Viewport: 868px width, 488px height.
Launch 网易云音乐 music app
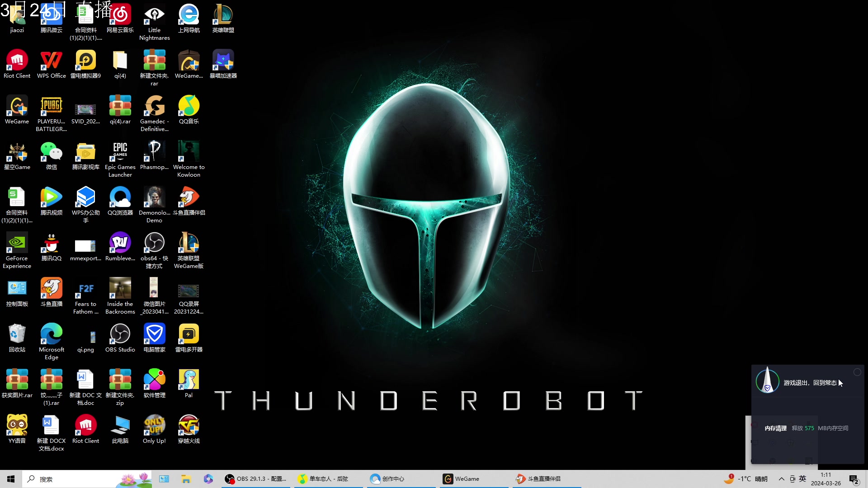coord(120,19)
